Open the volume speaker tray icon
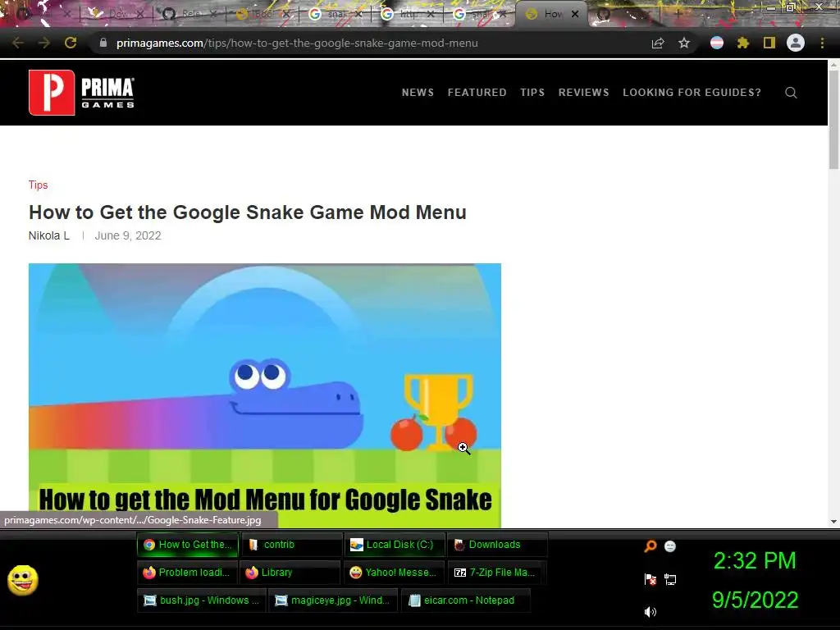 651,612
